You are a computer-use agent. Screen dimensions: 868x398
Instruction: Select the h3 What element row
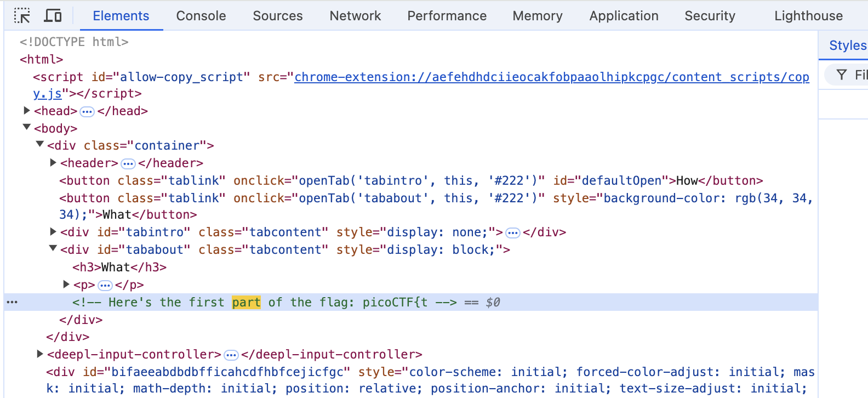click(x=119, y=267)
